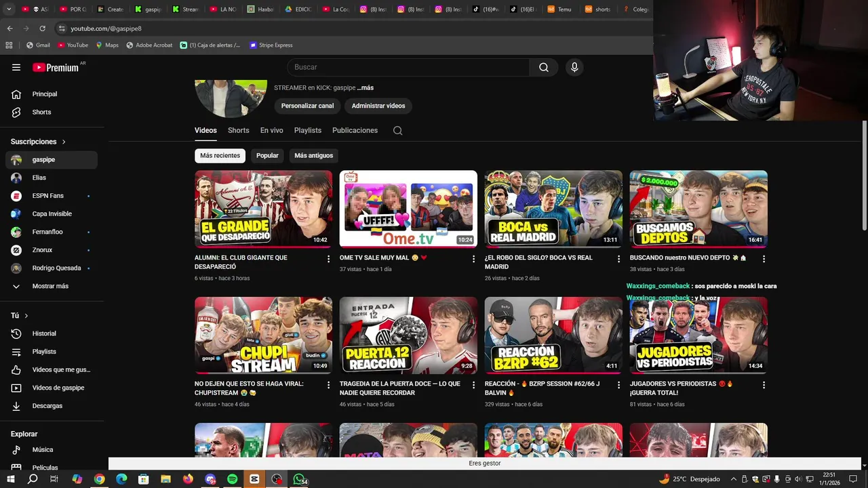Show hidden system tray icons
This screenshot has width=868, height=488.
733,479
